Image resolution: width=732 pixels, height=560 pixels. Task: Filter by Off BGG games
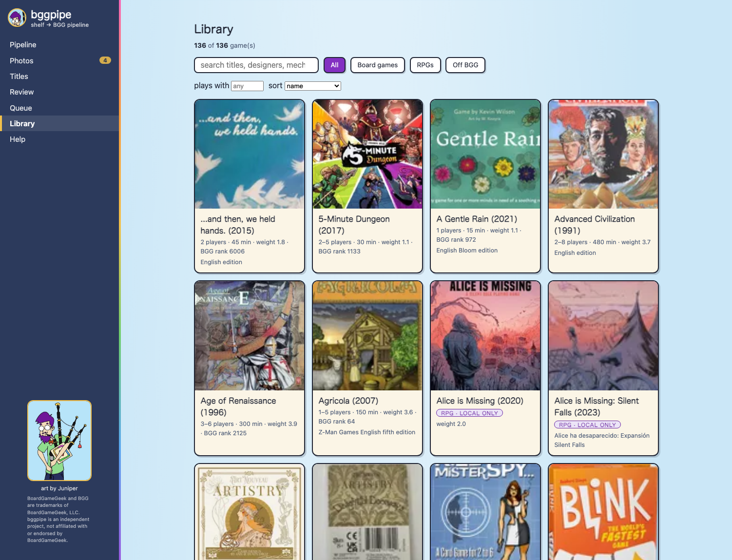tap(465, 65)
